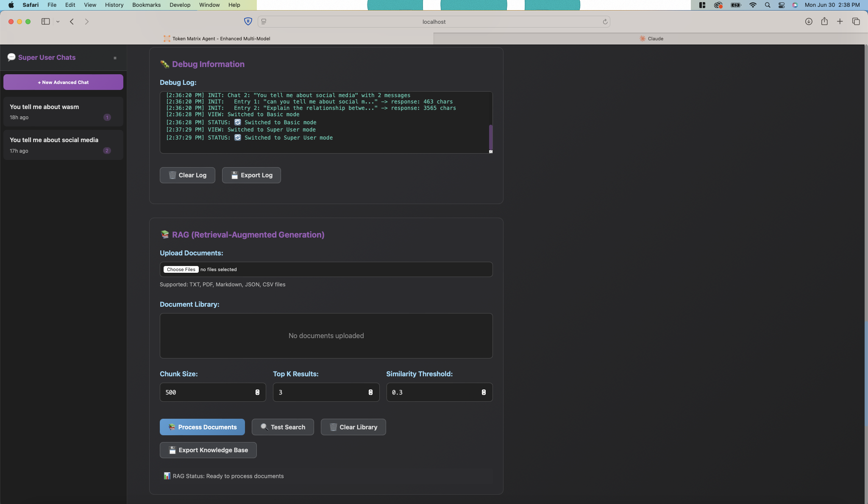Open the page reader icon in the address bar

point(264,22)
